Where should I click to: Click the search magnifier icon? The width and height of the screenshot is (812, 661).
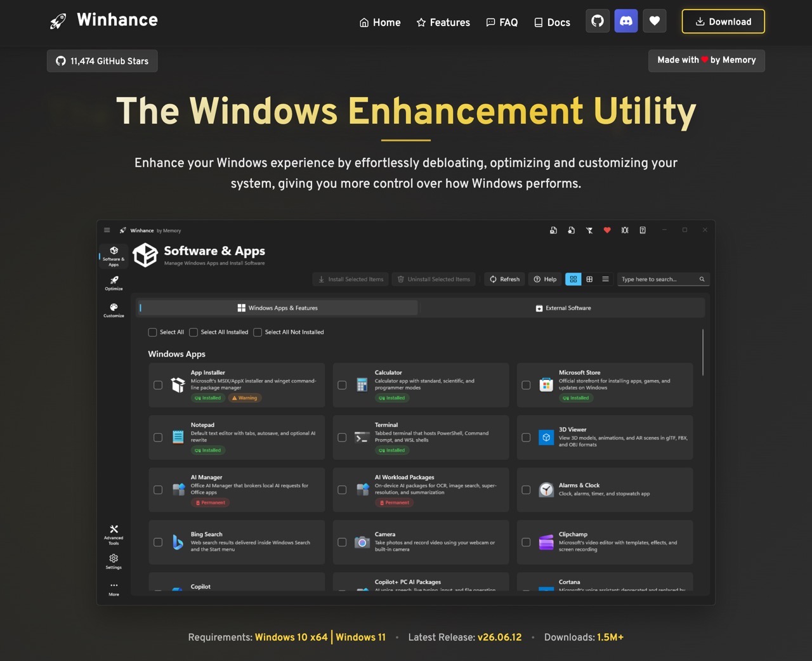(702, 279)
